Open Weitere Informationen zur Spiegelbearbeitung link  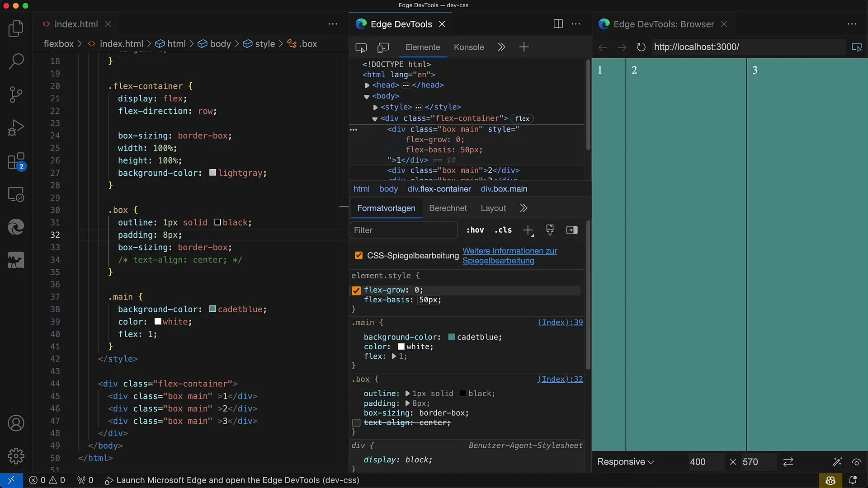pos(509,256)
